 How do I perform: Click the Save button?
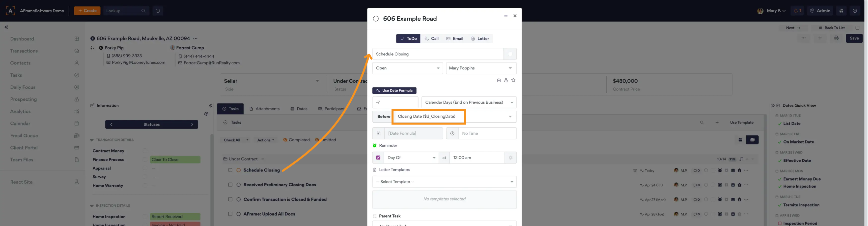(x=854, y=38)
